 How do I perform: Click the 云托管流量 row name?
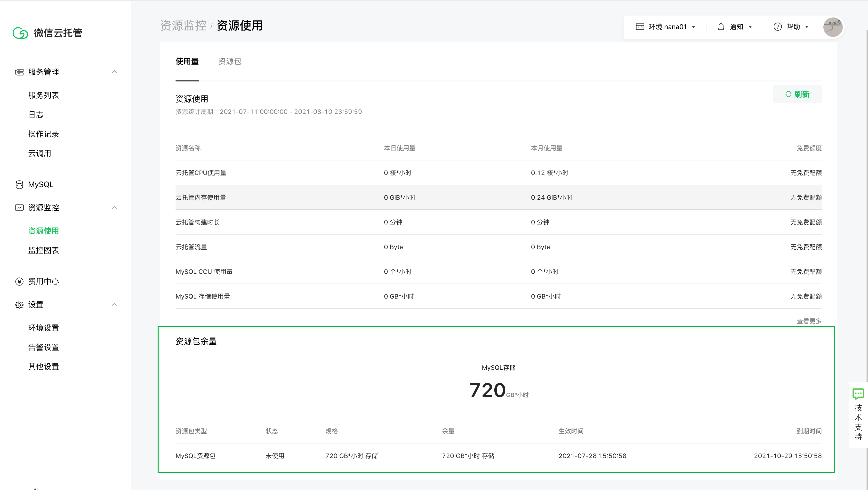click(191, 247)
